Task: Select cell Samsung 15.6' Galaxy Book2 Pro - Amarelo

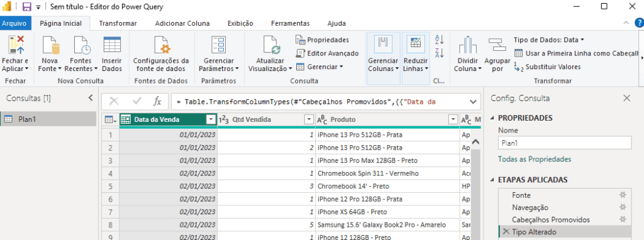Action: click(387, 225)
